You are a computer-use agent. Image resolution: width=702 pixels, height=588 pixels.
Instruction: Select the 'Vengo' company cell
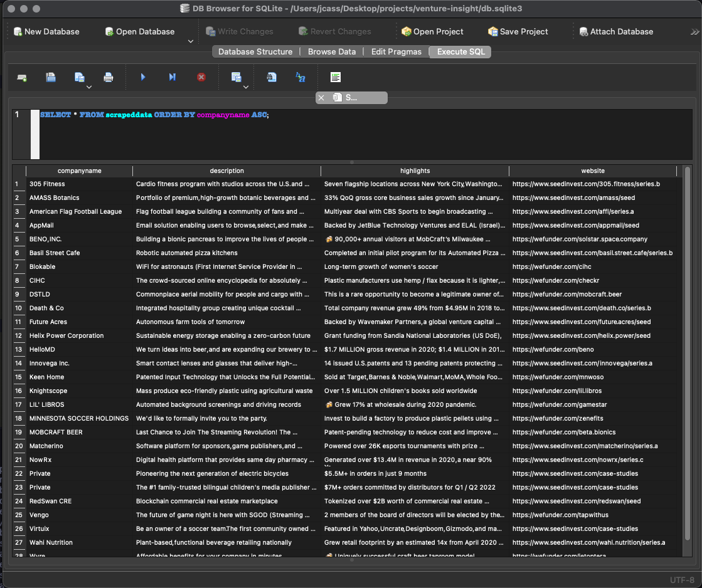click(79, 515)
